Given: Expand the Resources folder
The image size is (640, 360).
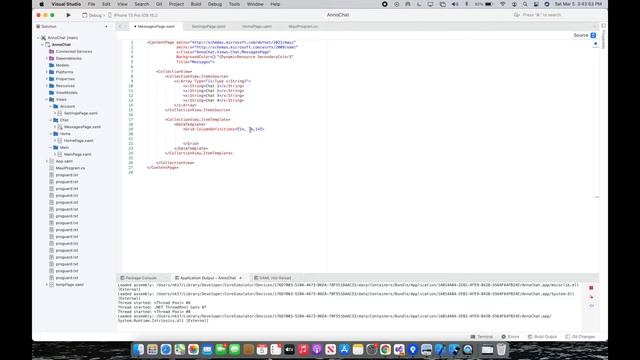Looking at the screenshot, I should click(x=47, y=86).
